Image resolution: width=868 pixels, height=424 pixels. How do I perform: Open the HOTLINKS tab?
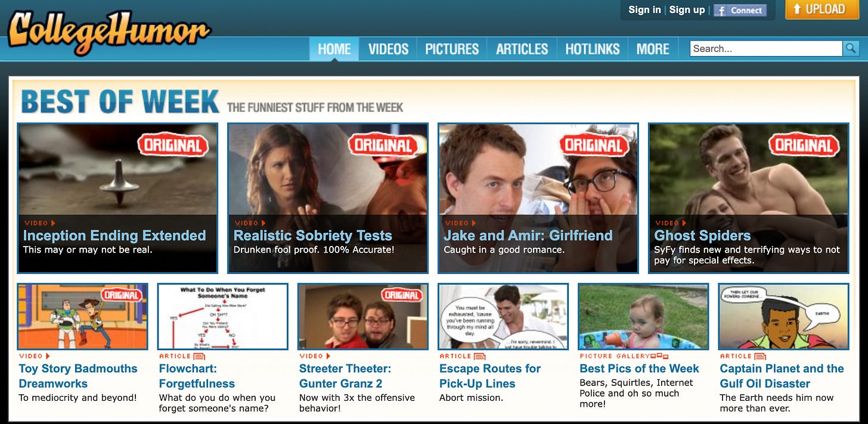pos(592,49)
